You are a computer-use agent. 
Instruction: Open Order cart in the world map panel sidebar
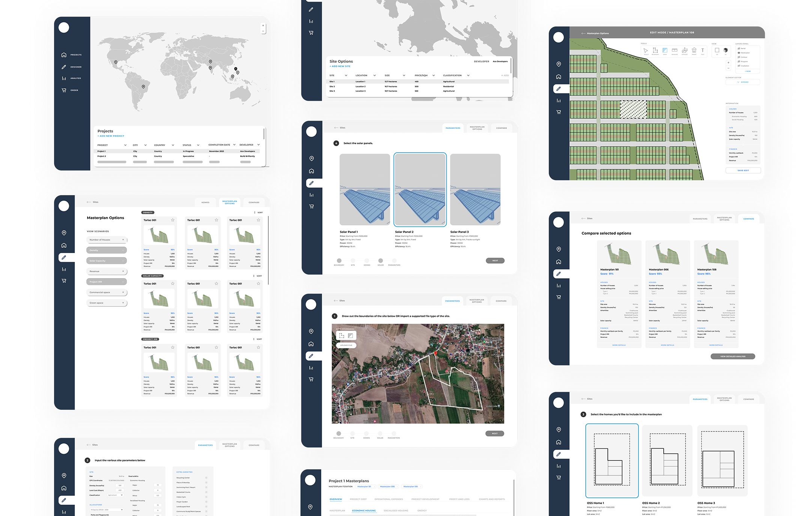coord(71,90)
